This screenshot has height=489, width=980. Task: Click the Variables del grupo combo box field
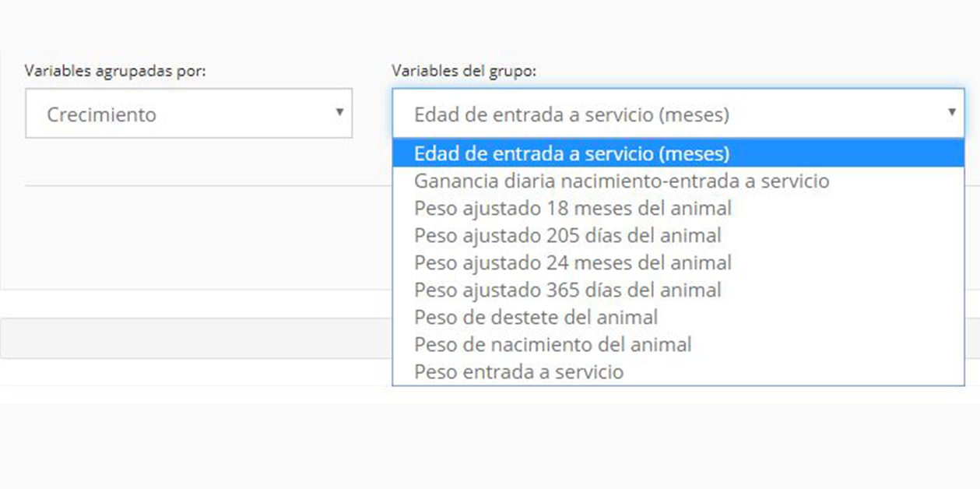pyautogui.click(x=678, y=114)
